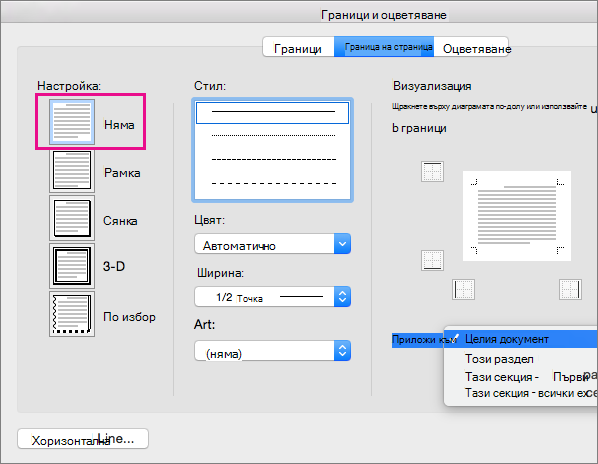Click the Рамка setting label
Viewport: 598px width, 464px height.
[122, 173]
